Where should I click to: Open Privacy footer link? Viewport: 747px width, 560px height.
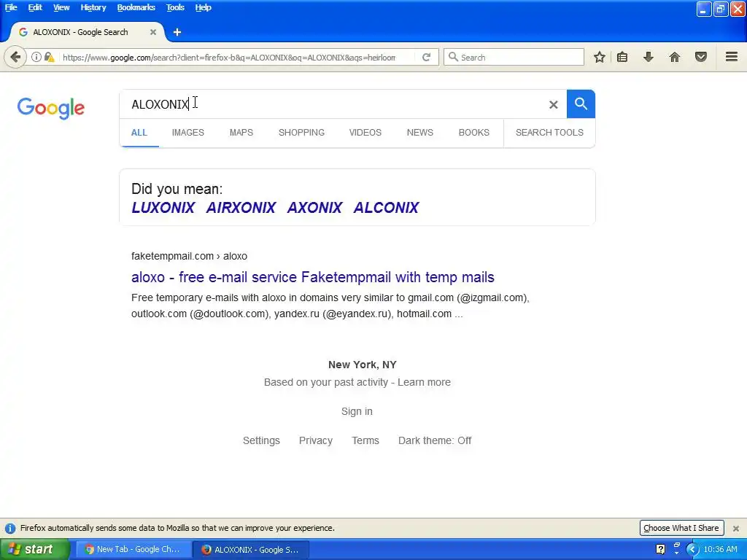[316, 440]
